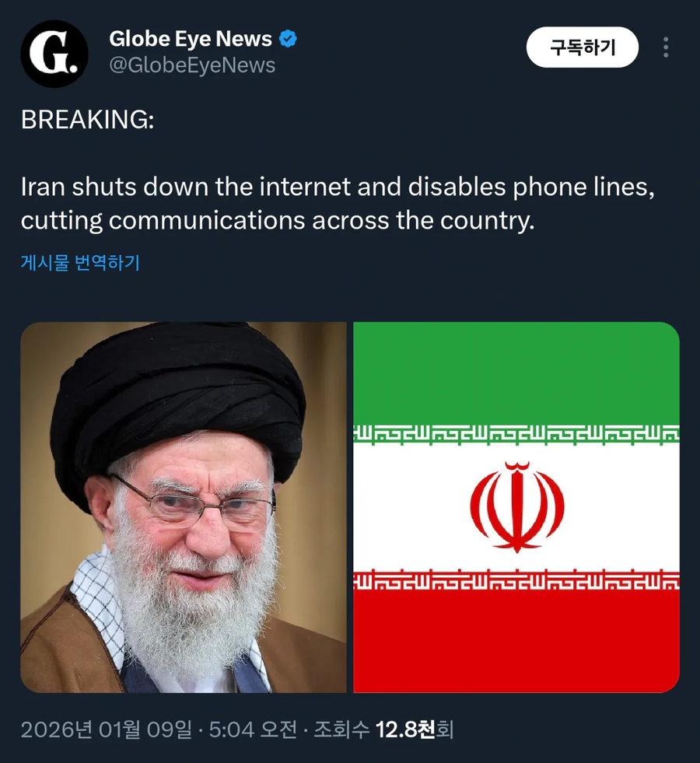Click the post timestamp 2026년 01월 09일
Image resolution: width=700 pixels, height=763 pixels.
click(x=107, y=730)
